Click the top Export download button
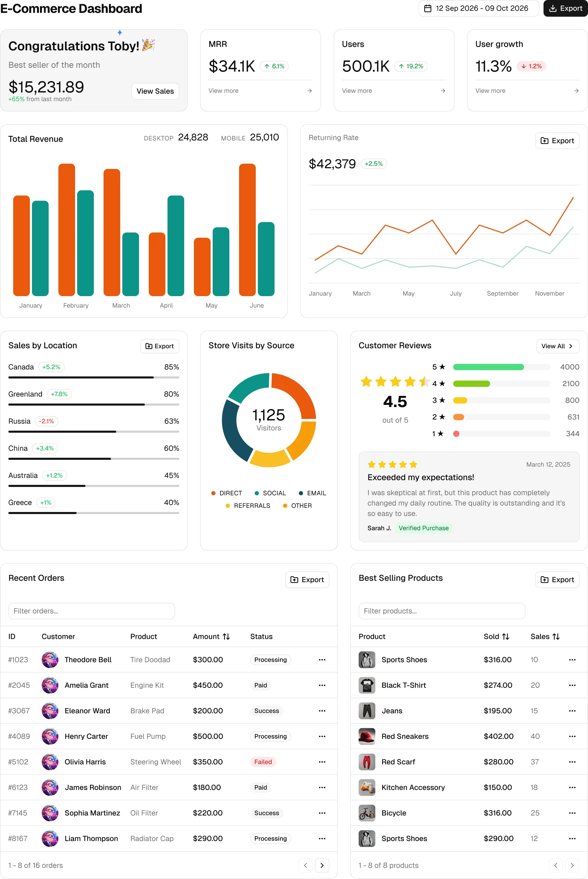The image size is (588, 879). tap(565, 8)
